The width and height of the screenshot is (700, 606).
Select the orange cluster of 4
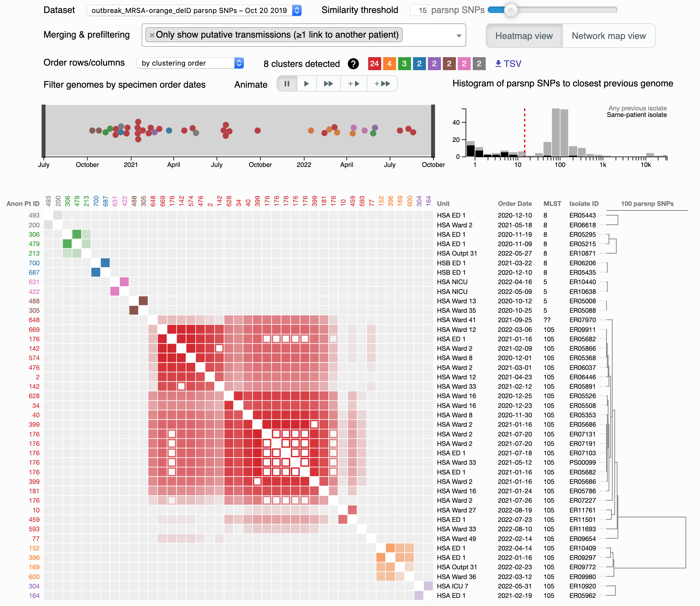(x=389, y=64)
